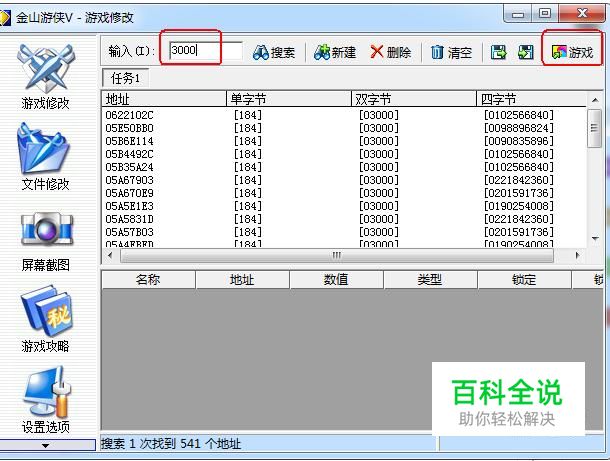Screen dimensions: 610x461
Task: Click the 地址 column header in lower table
Action: tap(242, 280)
